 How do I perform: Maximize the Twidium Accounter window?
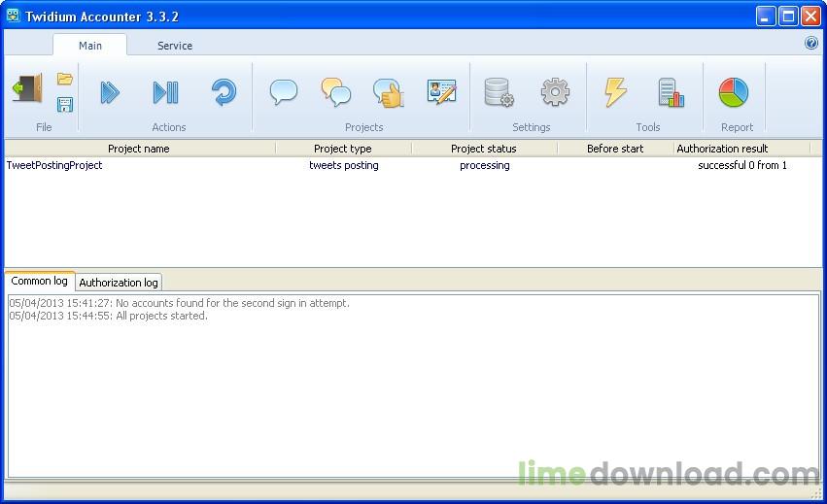[788, 16]
